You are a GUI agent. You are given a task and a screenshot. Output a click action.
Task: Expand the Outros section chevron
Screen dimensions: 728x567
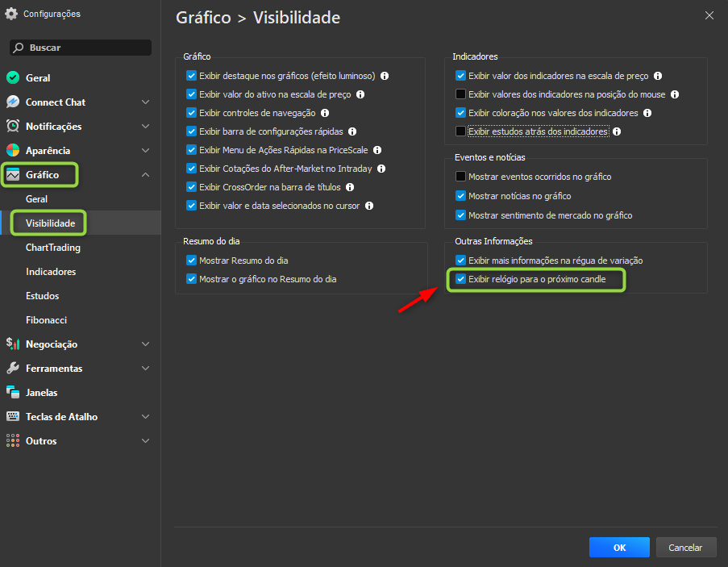pos(145,441)
